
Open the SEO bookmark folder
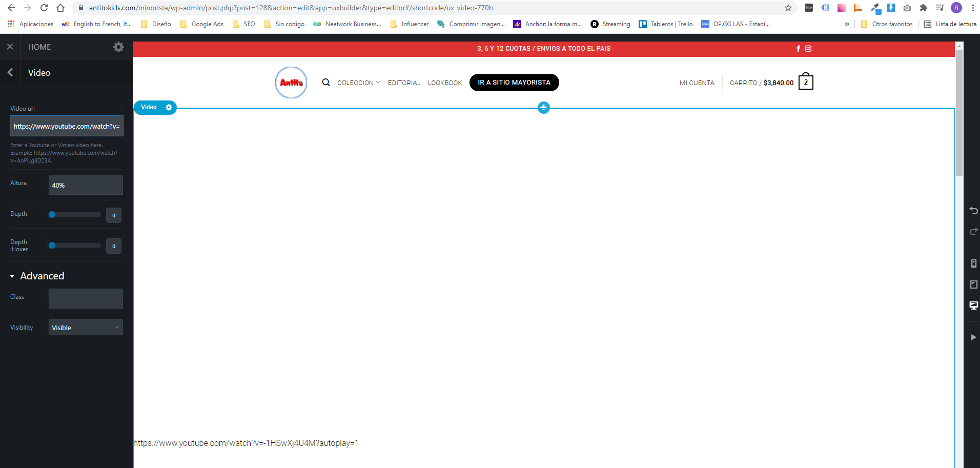point(243,24)
